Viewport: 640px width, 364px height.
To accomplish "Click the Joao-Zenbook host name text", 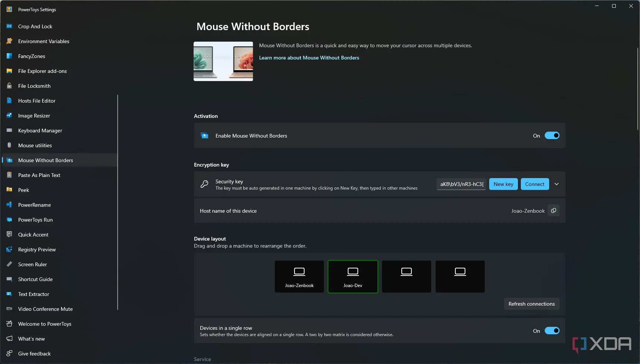I will click(x=528, y=211).
